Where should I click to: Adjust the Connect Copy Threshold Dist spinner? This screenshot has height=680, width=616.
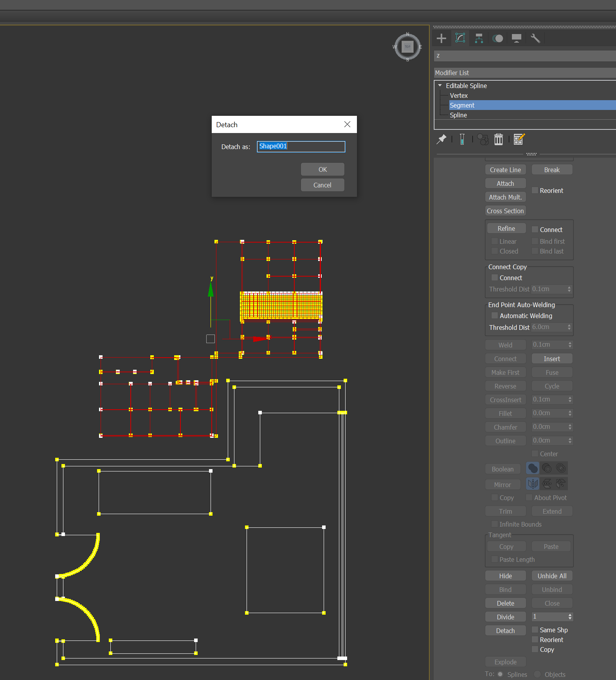point(569,289)
